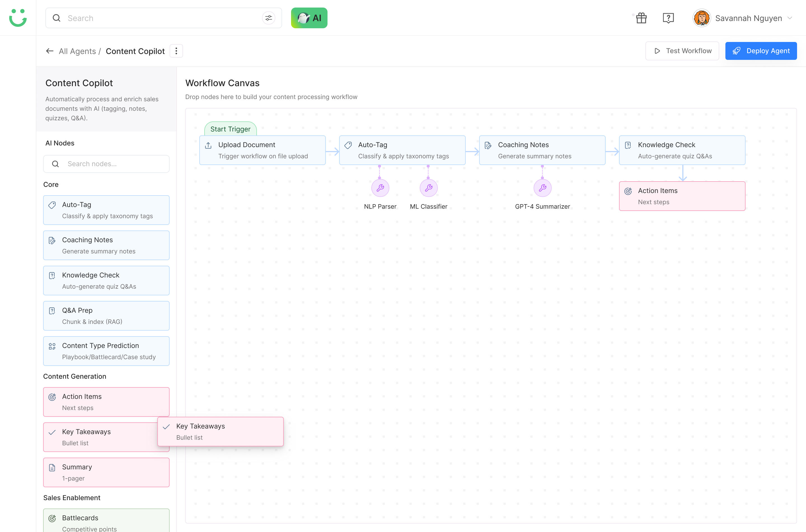This screenshot has height=532, width=806.
Task: Focus the top Search field
Action: (x=163, y=18)
